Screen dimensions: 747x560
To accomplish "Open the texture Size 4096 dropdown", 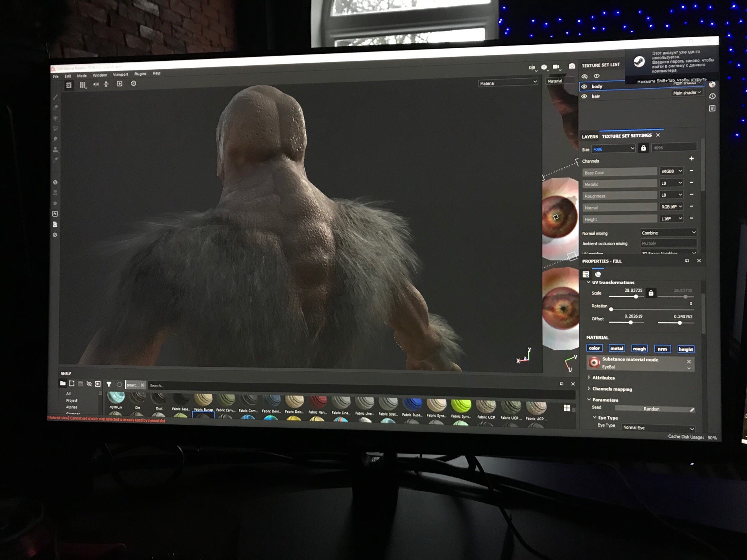I will click(613, 149).
